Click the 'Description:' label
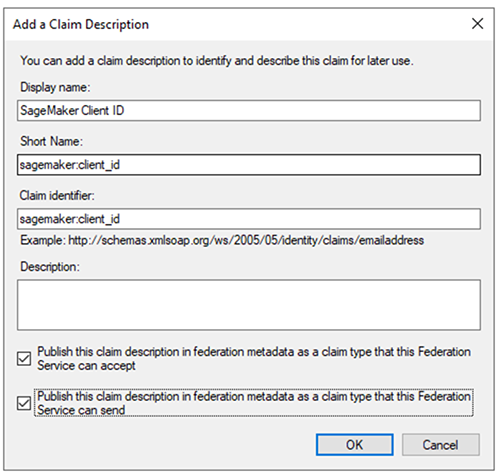Viewport: 500px width, 475px height. coord(50,267)
